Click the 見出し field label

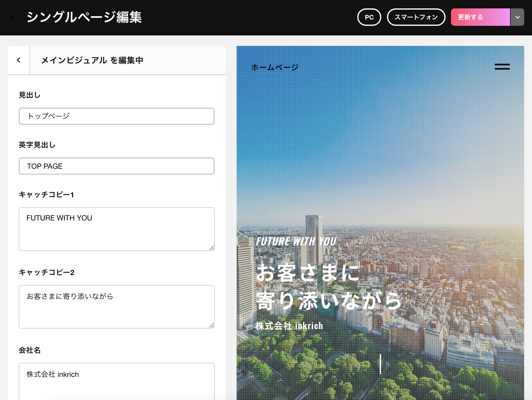pos(29,95)
